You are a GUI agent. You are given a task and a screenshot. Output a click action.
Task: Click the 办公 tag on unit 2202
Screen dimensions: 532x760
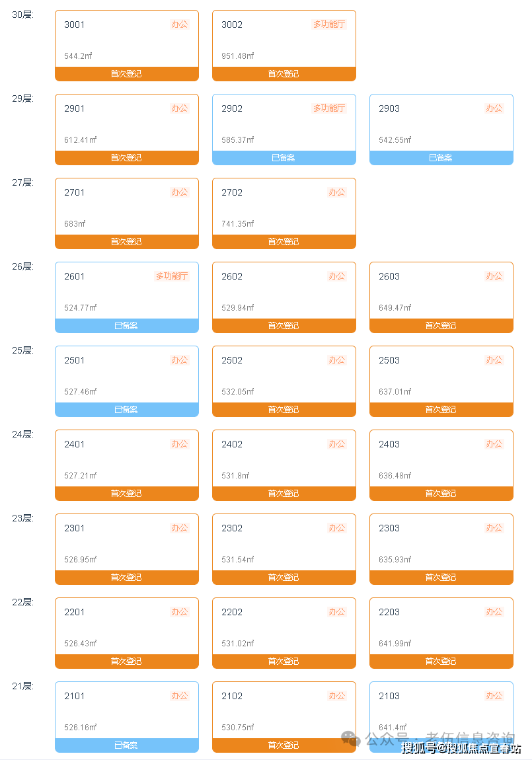click(x=337, y=612)
